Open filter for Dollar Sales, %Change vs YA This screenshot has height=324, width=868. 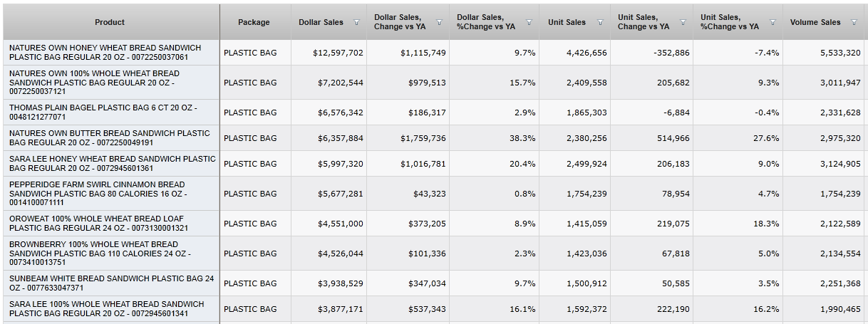[529, 23]
